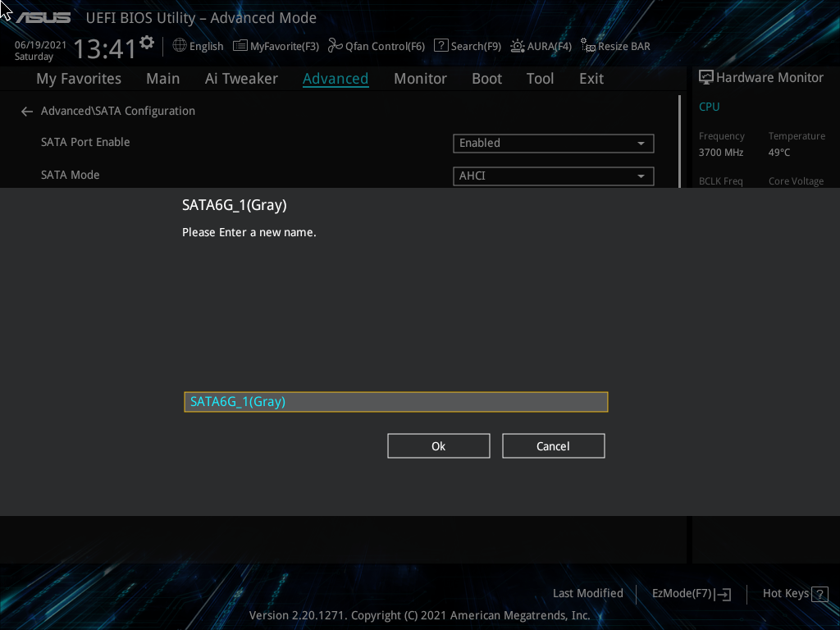Viewport: 840px width, 630px height.
Task: Open the Ai Tweaker menu
Action: [x=241, y=78]
